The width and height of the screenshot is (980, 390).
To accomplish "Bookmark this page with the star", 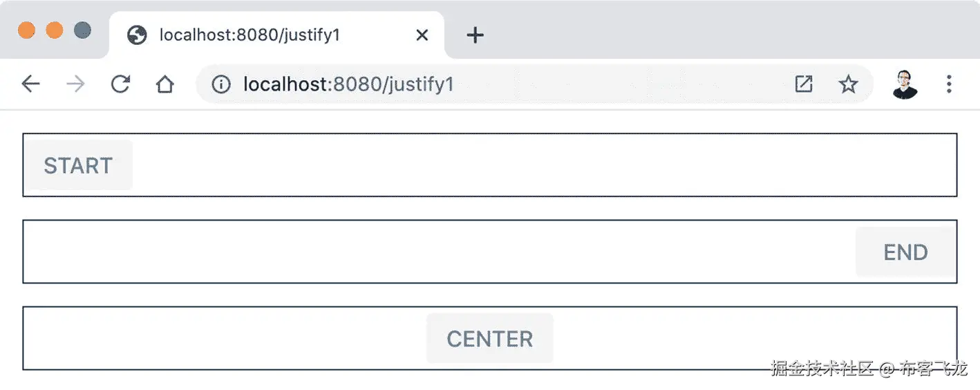I will [x=848, y=84].
